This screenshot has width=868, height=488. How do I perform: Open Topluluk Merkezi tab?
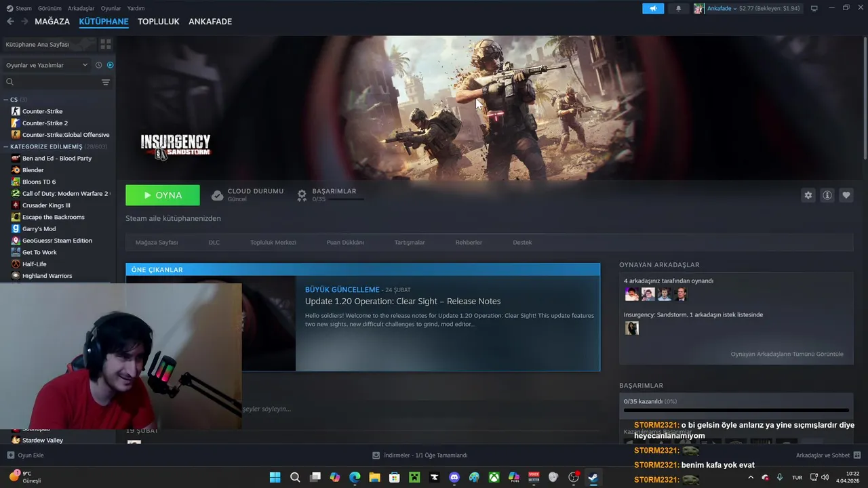coord(273,242)
